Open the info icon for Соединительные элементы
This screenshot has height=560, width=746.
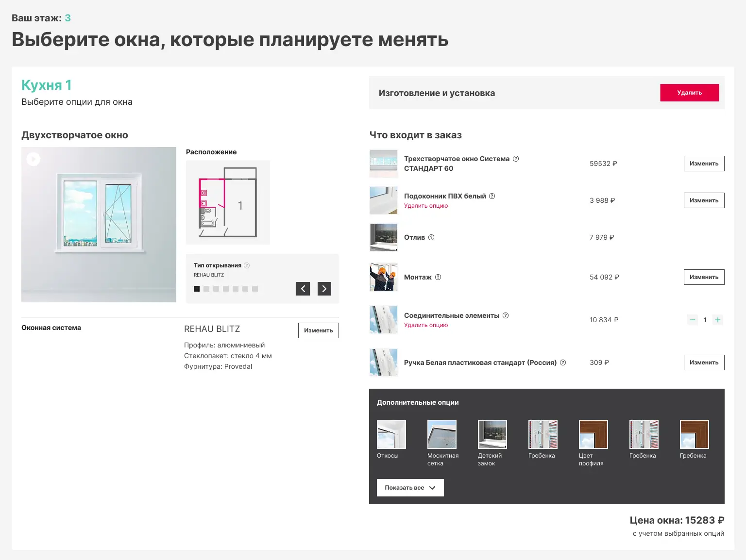coord(506,315)
